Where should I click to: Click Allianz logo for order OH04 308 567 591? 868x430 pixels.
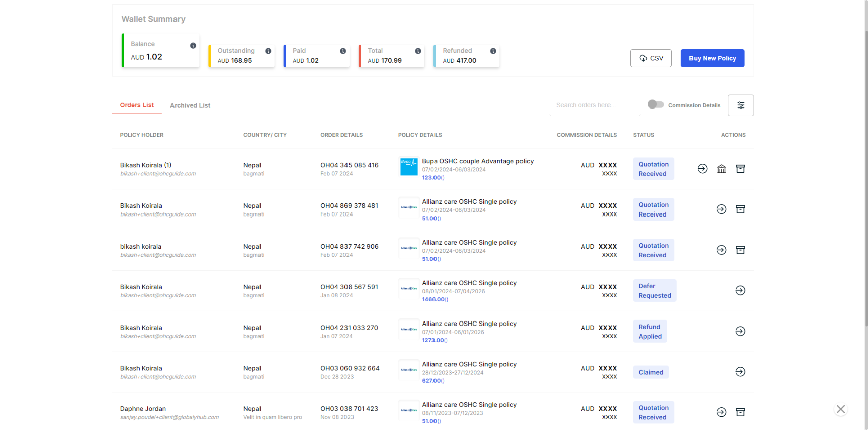[409, 289]
